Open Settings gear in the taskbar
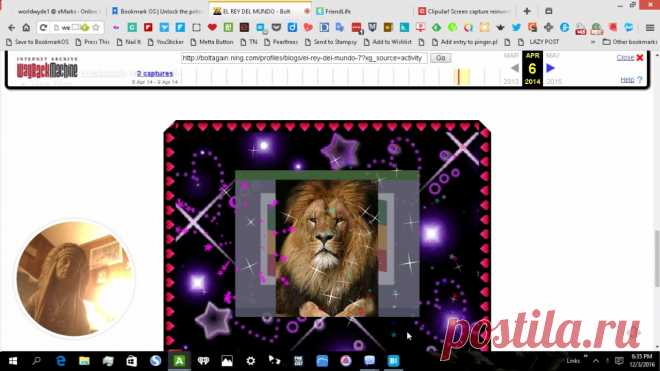This screenshot has width=660, height=371. coord(250,361)
